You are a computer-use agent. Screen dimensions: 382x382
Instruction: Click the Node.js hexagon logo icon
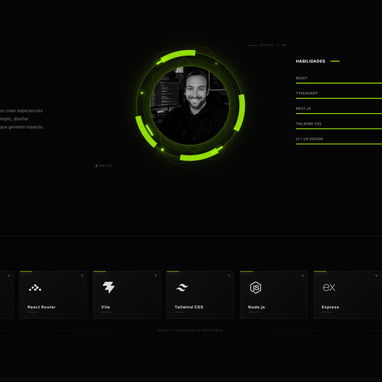coord(256,287)
